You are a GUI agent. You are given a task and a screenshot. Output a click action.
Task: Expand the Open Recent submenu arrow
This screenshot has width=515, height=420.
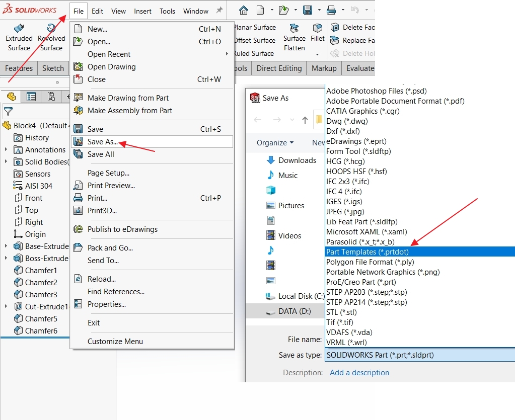pos(227,53)
